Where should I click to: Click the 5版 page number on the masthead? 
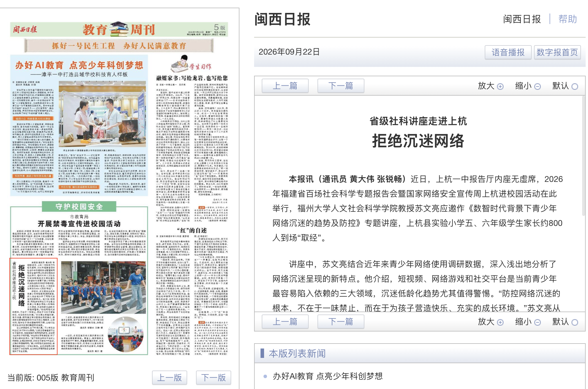[x=219, y=28]
